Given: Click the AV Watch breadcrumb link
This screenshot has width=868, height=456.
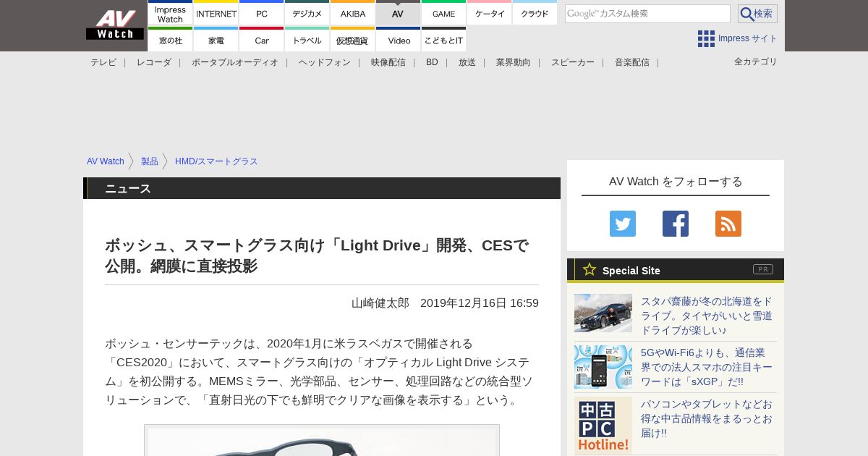Looking at the screenshot, I should coord(106,161).
